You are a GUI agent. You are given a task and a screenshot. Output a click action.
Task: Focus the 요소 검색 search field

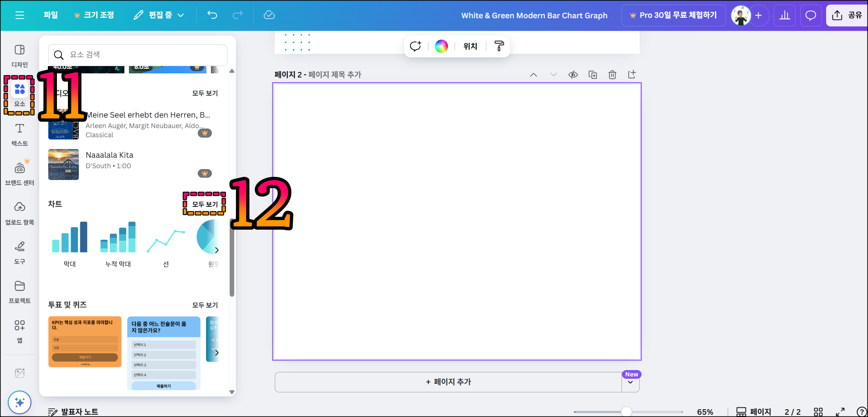click(138, 55)
